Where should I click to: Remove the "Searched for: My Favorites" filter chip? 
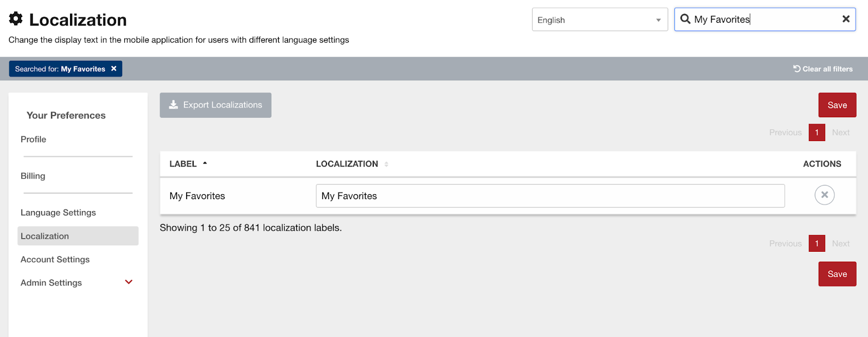click(114, 69)
